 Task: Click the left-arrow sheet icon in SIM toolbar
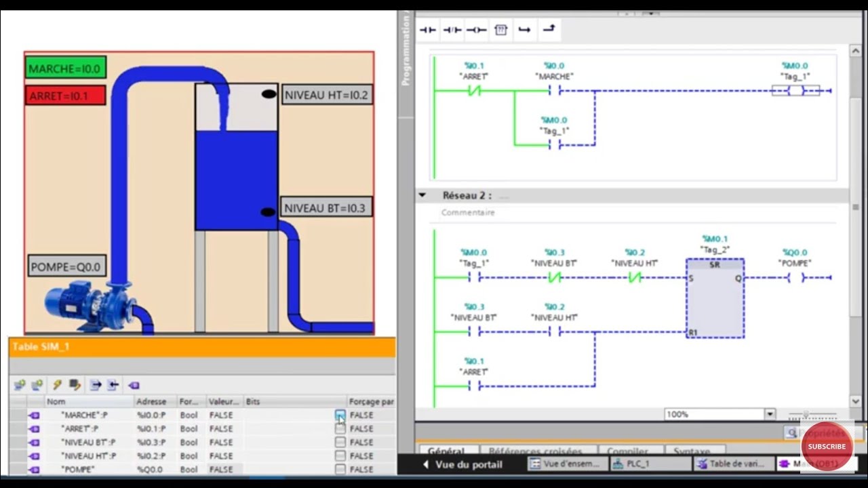(113, 385)
